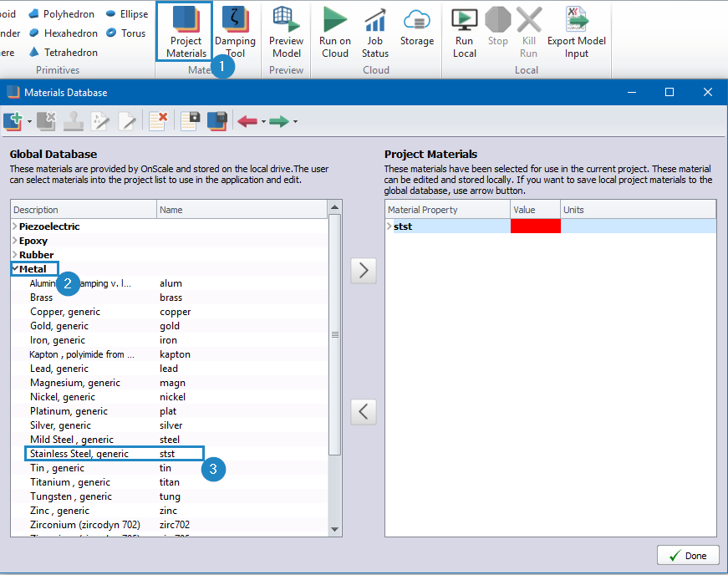Start Run on Cloud
This screenshot has width=728, height=575.
pos(335,32)
